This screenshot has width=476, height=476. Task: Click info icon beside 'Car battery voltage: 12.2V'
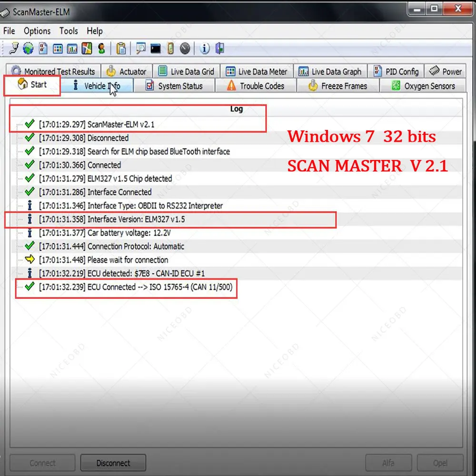[x=30, y=233]
